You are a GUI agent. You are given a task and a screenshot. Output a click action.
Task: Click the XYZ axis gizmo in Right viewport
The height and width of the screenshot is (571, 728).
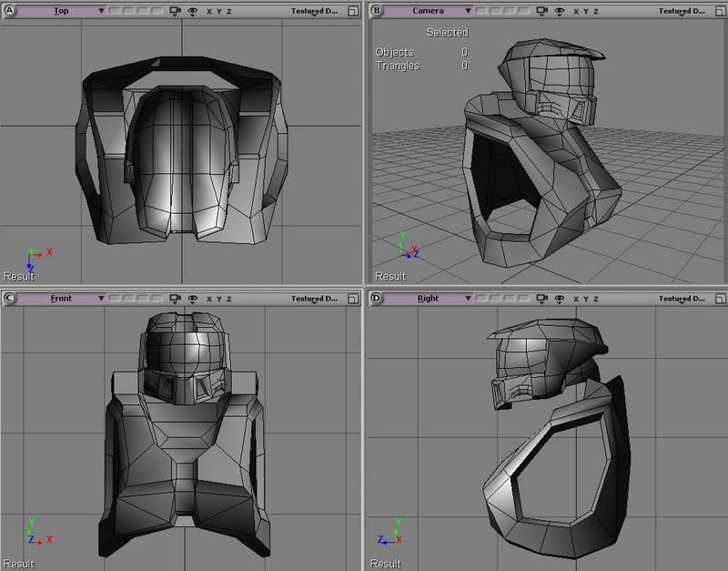(x=391, y=533)
